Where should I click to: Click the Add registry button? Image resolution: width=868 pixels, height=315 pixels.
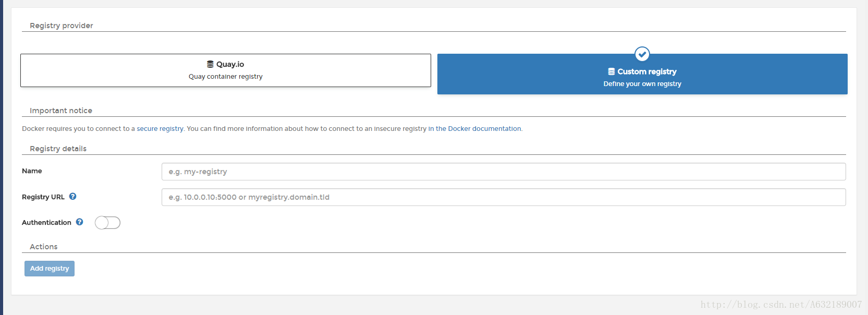[50, 269]
